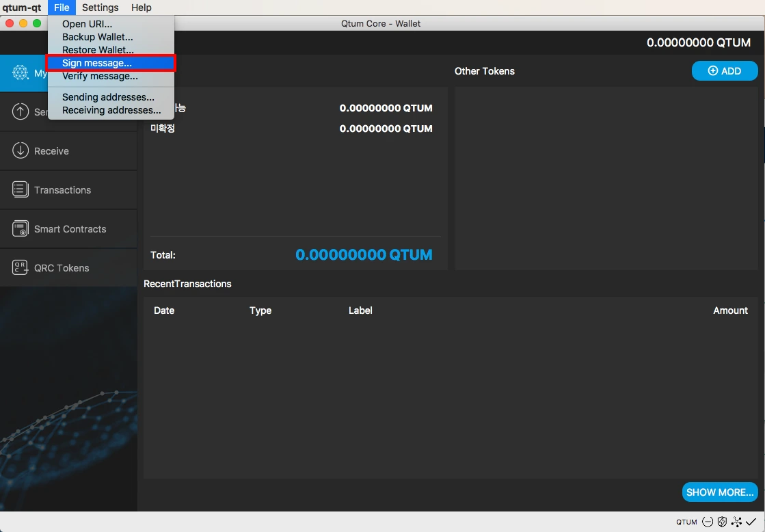
Task: Sort transactions by Label column
Action: [x=360, y=310]
